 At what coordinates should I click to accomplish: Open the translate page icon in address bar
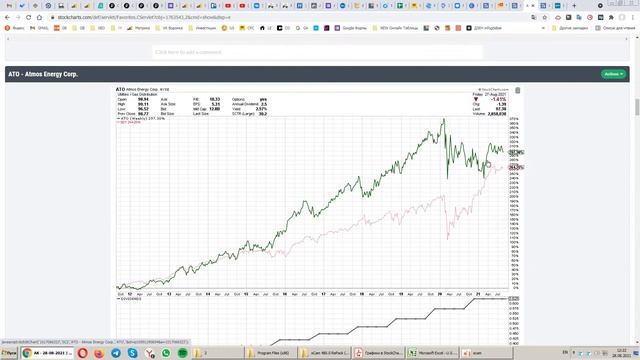tap(534, 18)
